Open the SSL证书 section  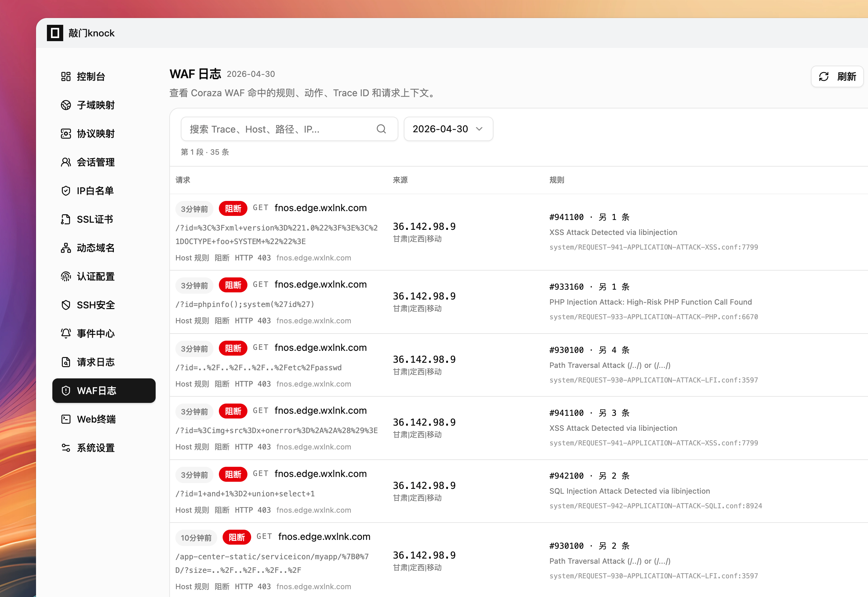point(104,219)
